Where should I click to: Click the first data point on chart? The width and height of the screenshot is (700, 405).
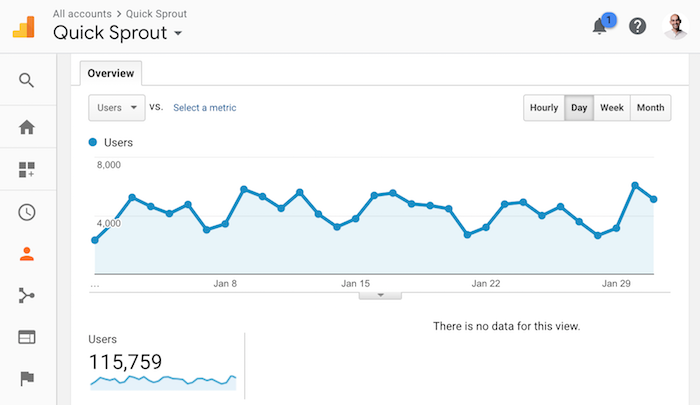pyautogui.click(x=95, y=240)
